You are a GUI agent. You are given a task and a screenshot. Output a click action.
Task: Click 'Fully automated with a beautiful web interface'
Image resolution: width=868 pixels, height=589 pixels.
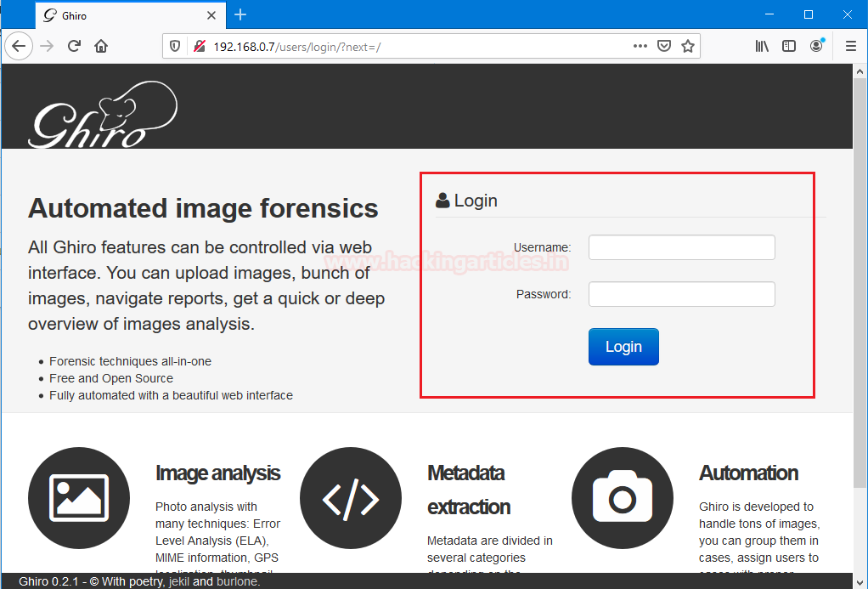171,395
